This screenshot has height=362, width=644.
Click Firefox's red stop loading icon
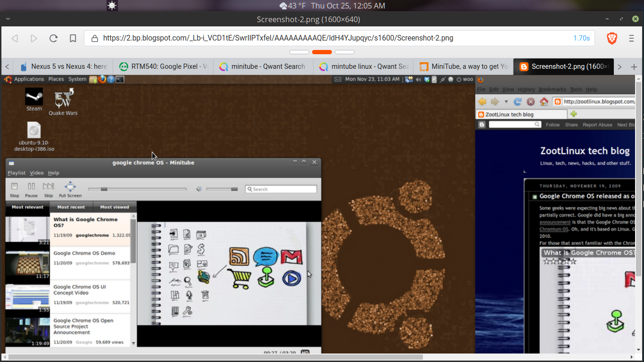531,101
